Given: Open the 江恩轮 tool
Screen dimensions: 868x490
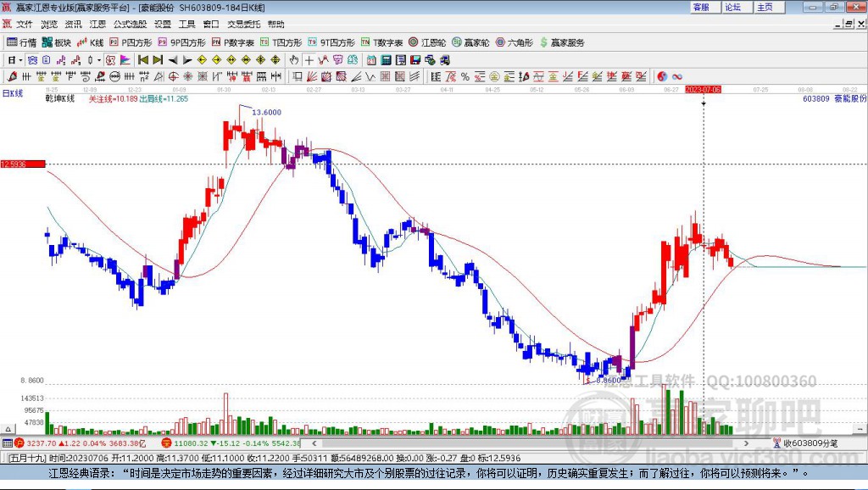Looking at the screenshot, I should (427, 42).
